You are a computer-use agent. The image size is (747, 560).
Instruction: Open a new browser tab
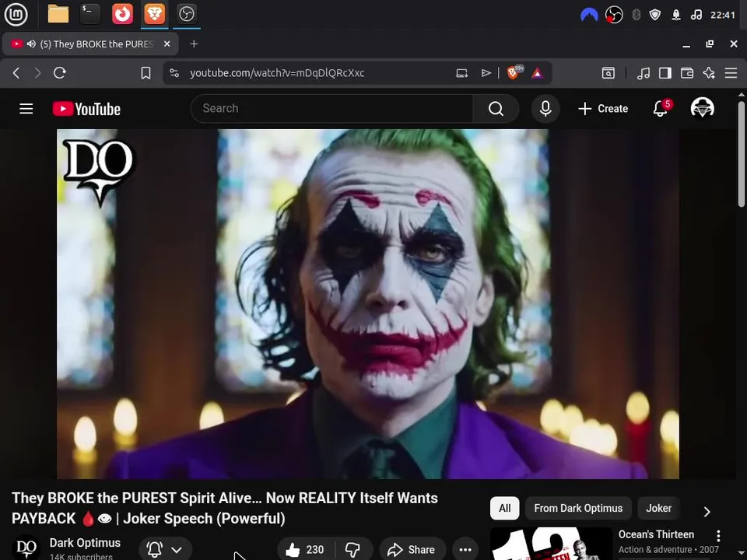(x=194, y=44)
